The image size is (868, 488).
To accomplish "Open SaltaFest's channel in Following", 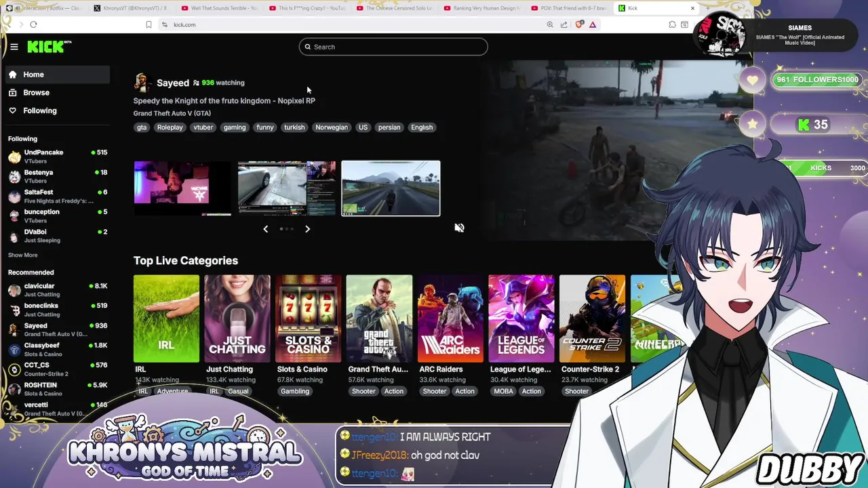I will tap(57, 196).
